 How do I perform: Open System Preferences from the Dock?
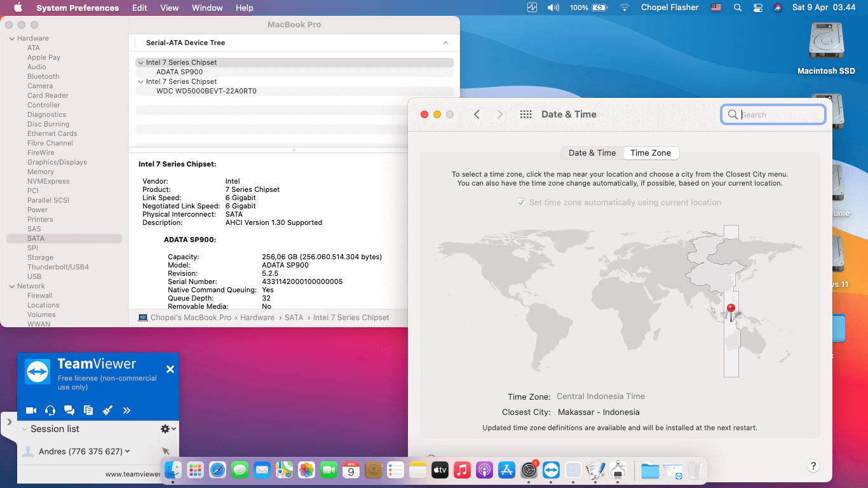coord(529,470)
